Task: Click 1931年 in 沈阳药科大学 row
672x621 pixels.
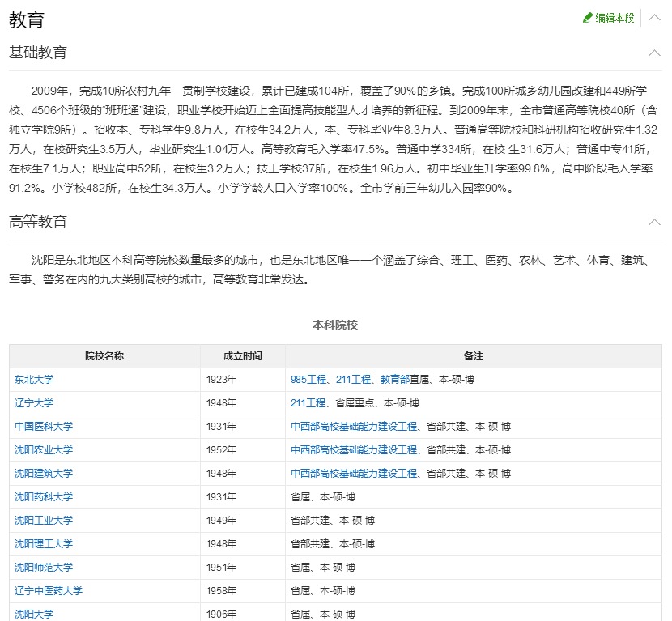Action: (x=221, y=497)
